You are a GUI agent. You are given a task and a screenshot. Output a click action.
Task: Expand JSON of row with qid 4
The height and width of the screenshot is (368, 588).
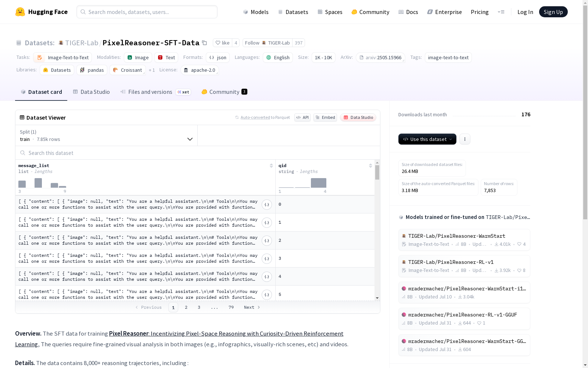[x=267, y=277]
